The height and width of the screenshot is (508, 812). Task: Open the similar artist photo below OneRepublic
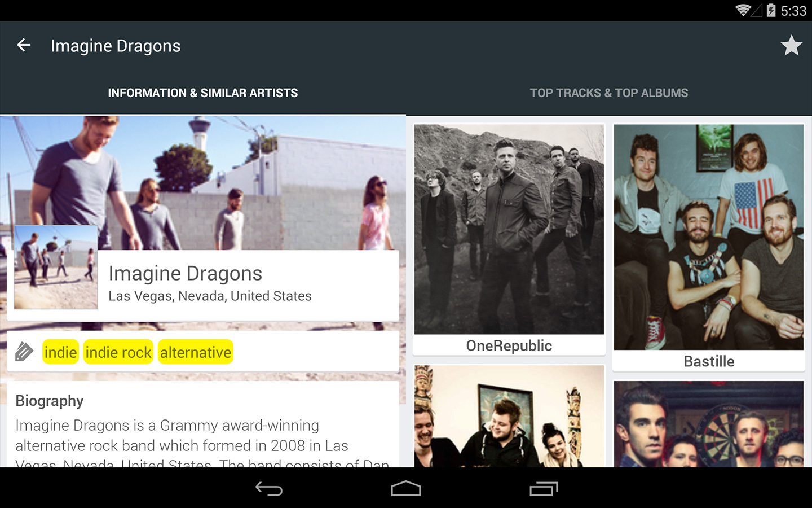pos(509,416)
